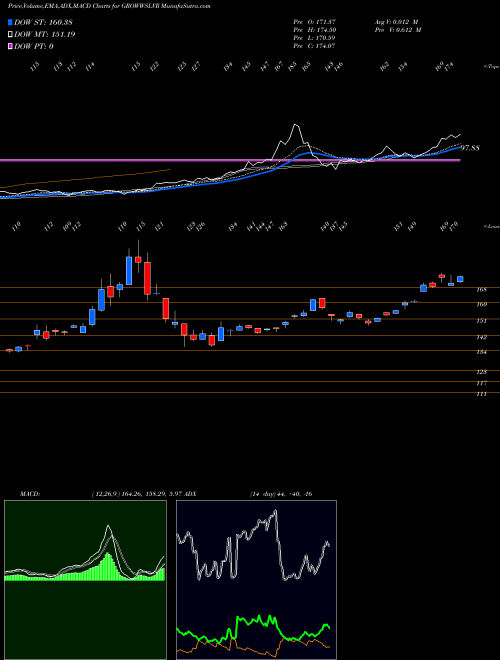The image size is (500, 660).
Task: Click the 'Avg V: 0.012 M' volume text
Action: (396, 21)
